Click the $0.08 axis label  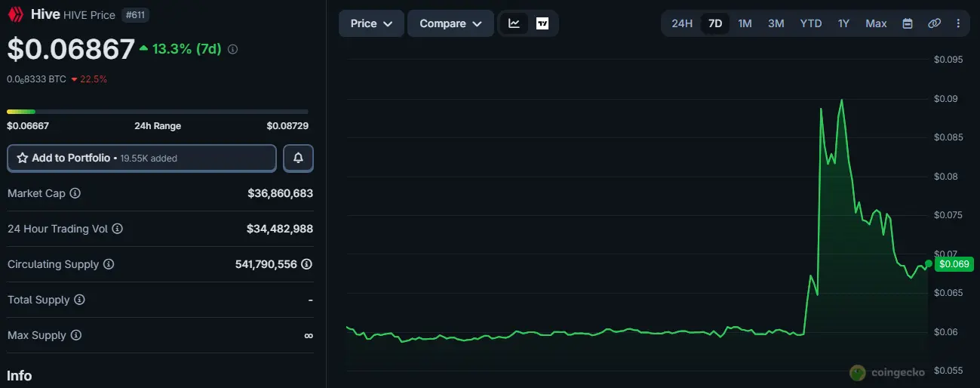coord(945,176)
